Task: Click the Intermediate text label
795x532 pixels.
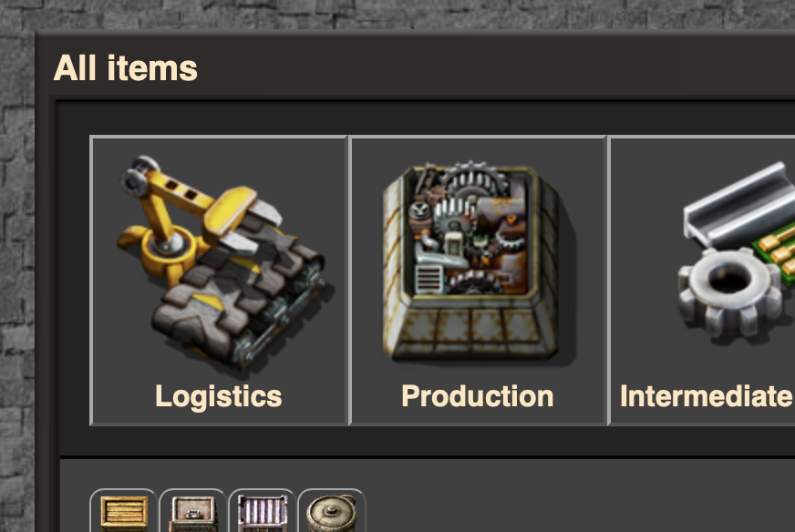Action: [707, 395]
